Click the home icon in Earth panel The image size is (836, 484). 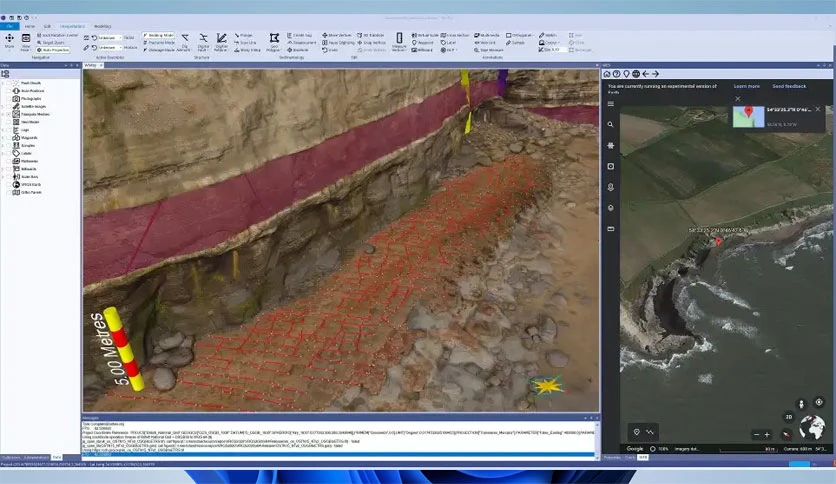[607, 74]
